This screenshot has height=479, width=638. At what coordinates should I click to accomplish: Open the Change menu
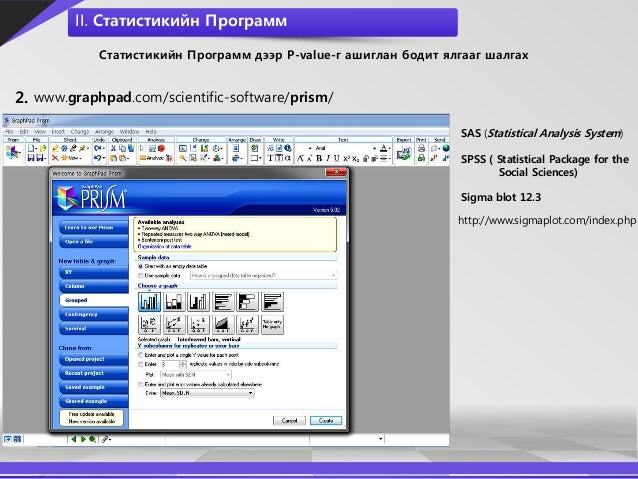(x=80, y=132)
